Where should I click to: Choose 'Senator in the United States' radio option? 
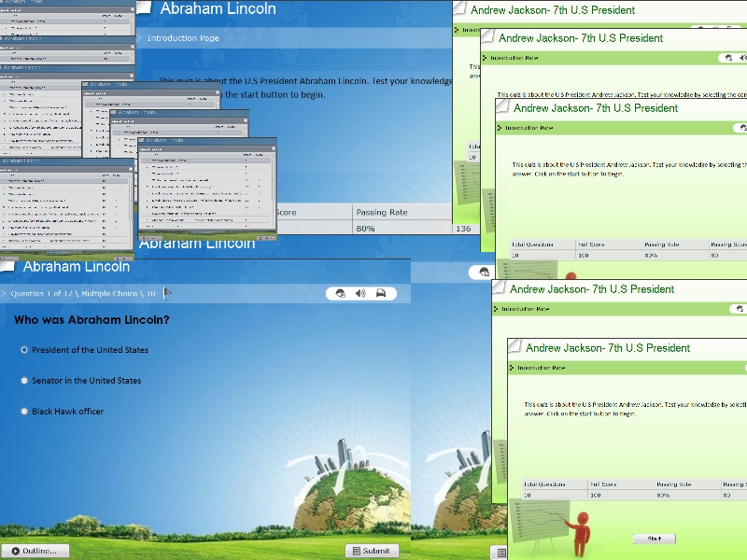pyautogui.click(x=24, y=381)
